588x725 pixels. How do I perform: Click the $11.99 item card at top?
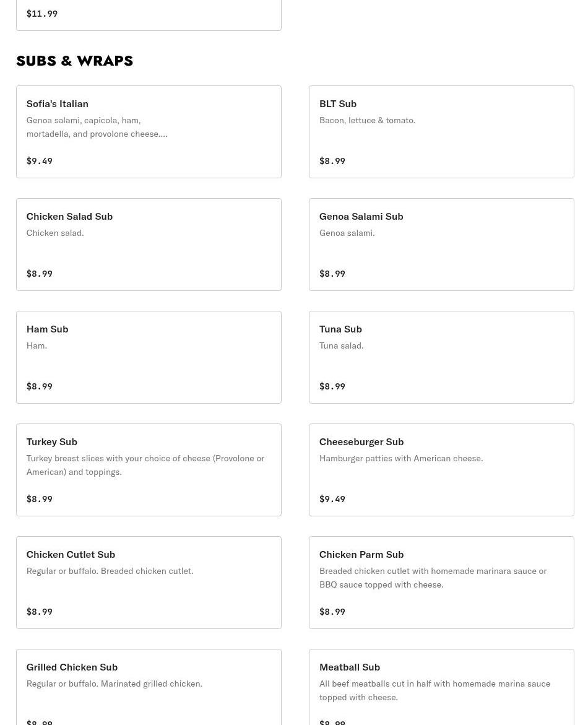[149, 14]
